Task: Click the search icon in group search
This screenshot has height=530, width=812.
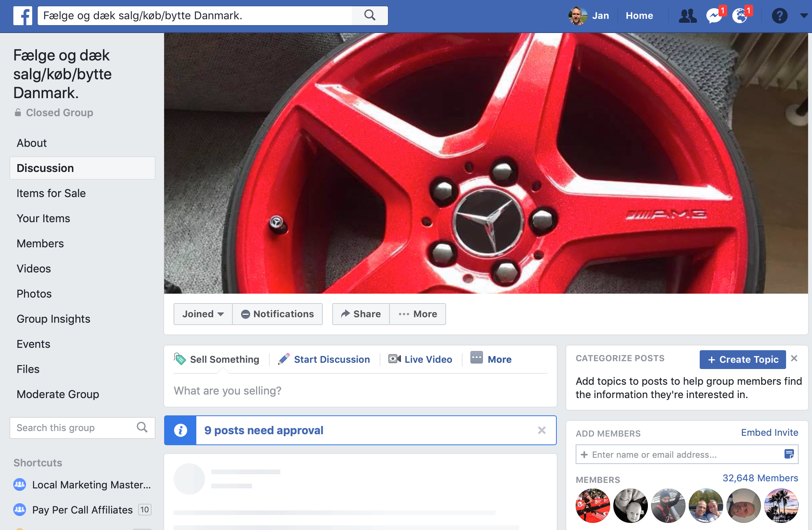Action: click(x=142, y=428)
